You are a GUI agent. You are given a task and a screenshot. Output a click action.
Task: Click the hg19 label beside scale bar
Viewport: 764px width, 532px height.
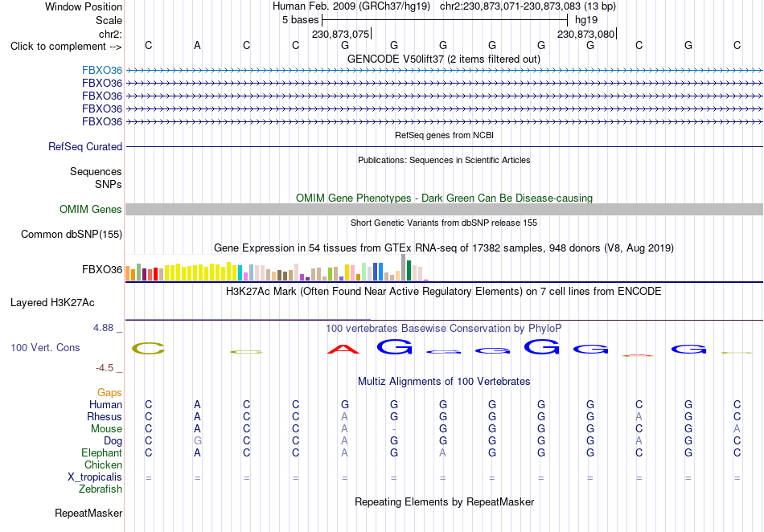(586, 20)
